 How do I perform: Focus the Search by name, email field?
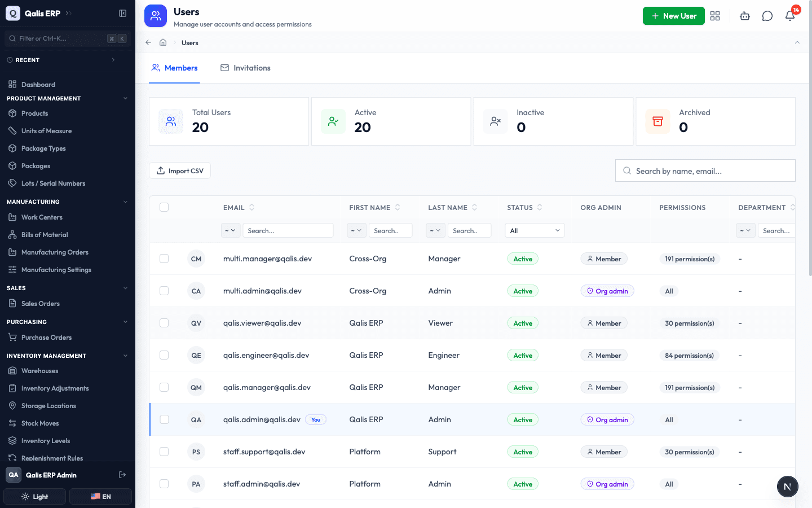coord(705,170)
